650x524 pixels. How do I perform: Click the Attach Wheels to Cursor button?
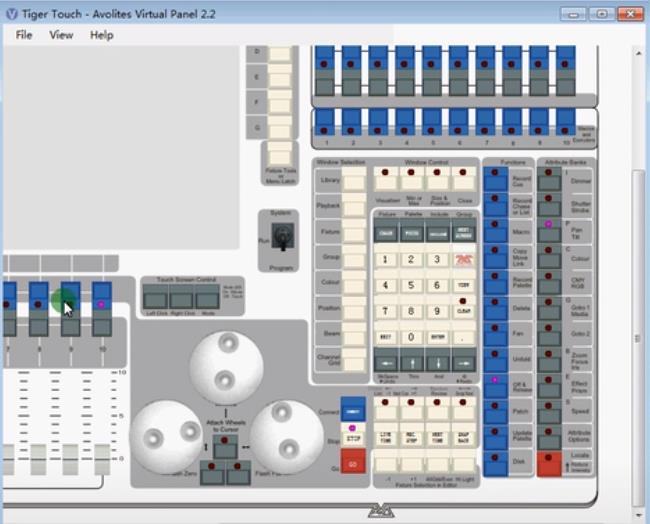225,446
